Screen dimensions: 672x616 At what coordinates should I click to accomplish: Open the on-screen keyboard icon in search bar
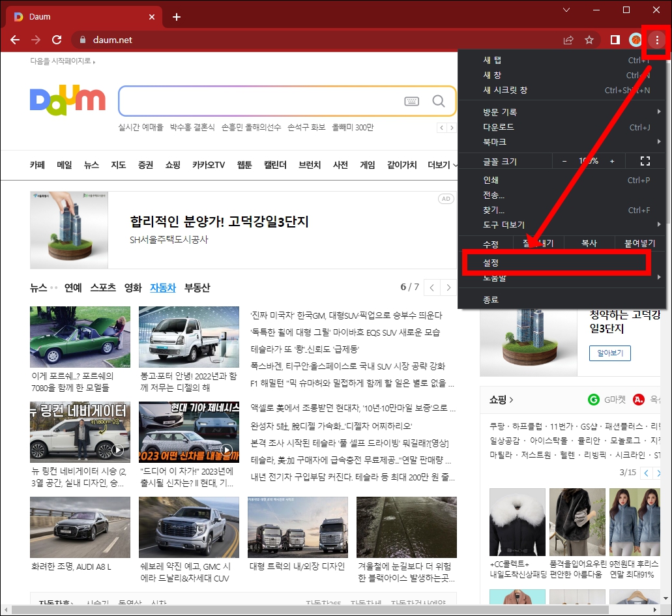coord(413,101)
